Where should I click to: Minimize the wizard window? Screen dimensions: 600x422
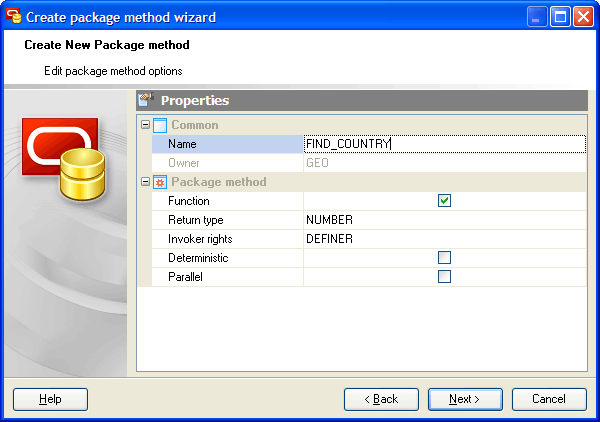(x=537, y=17)
